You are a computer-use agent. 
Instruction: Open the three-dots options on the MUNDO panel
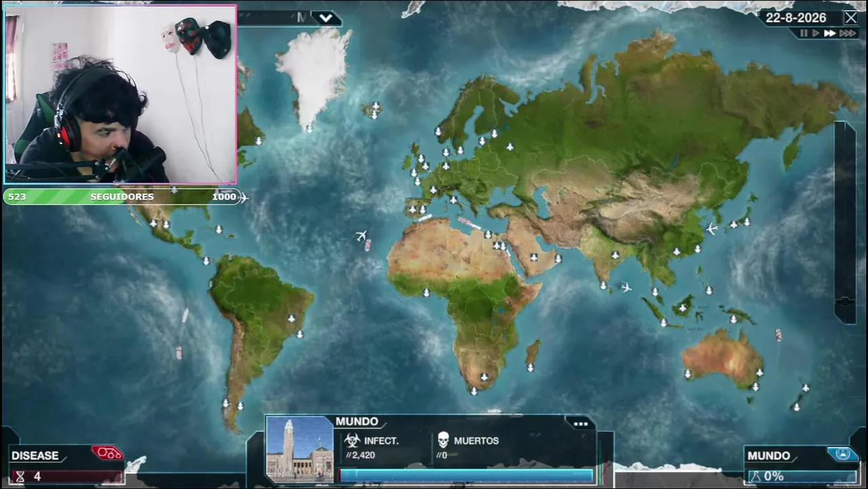coord(581,424)
